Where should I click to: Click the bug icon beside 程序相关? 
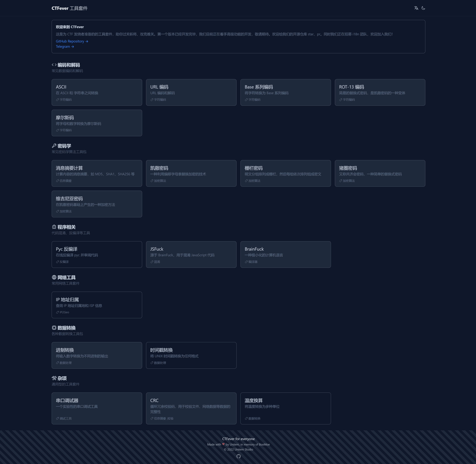pyautogui.click(x=54, y=227)
